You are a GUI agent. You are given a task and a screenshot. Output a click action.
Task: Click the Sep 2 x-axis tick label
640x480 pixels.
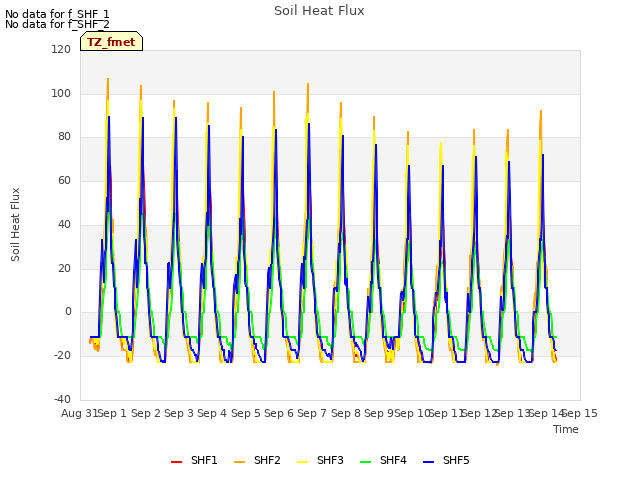[x=146, y=413]
